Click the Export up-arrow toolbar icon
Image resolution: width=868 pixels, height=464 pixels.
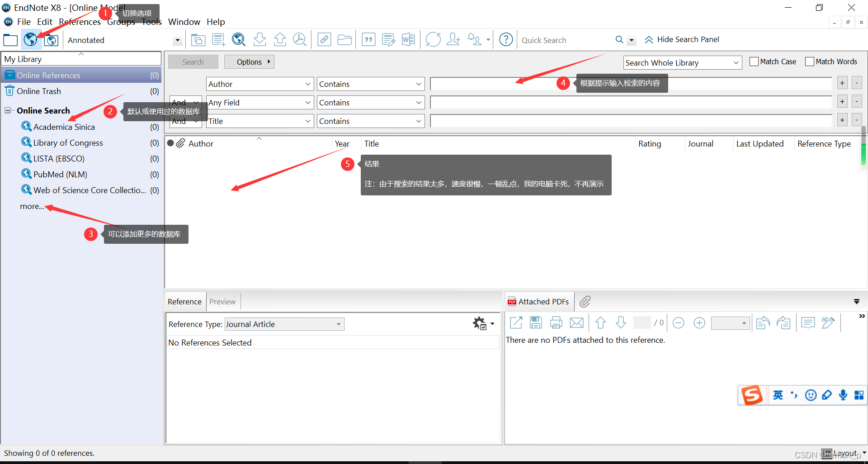click(280, 40)
